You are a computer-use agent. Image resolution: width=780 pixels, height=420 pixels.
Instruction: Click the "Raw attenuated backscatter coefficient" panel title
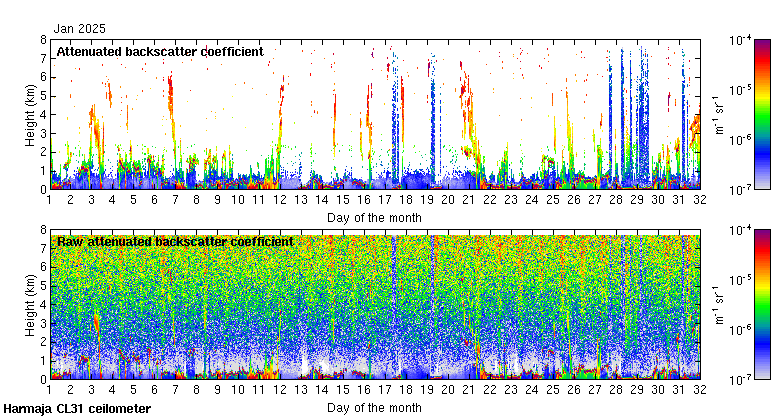pyautogui.click(x=175, y=242)
